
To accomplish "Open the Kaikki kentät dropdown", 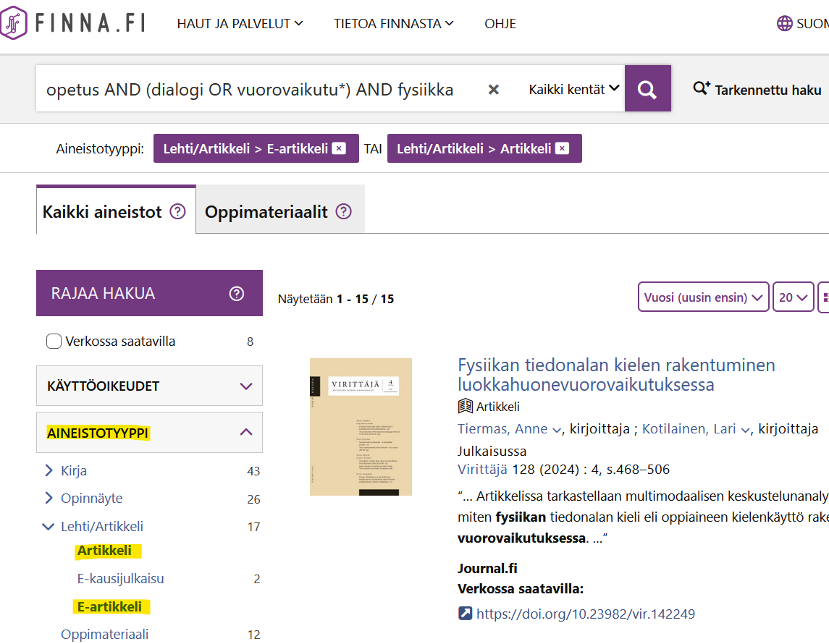I will pyautogui.click(x=573, y=89).
